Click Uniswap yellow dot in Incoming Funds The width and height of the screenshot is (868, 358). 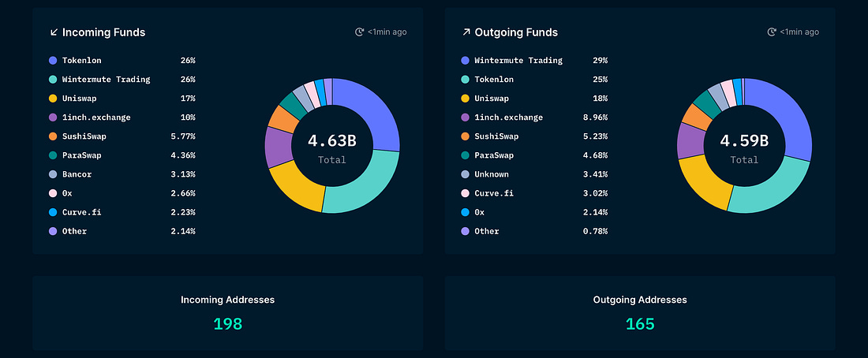pos(53,99)
